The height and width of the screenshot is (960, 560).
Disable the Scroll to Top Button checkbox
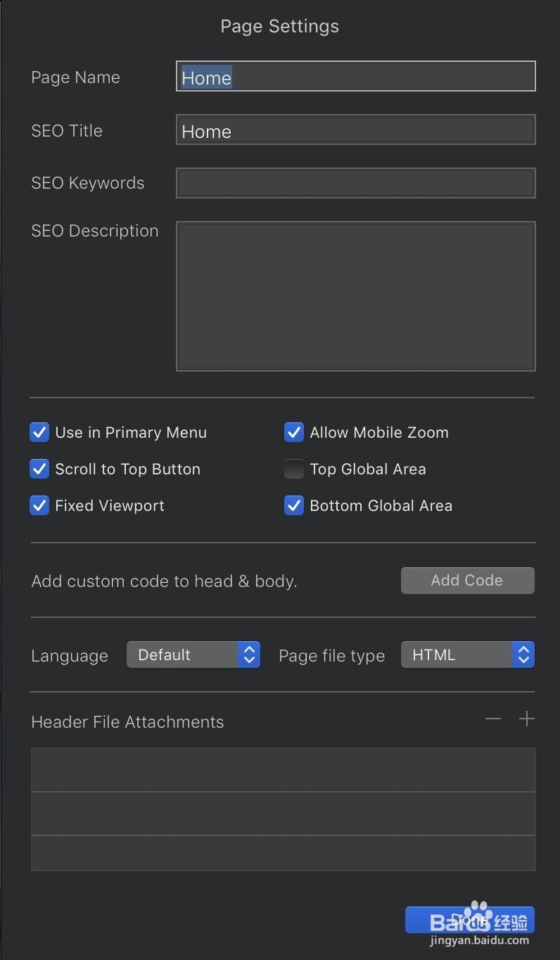39,469
